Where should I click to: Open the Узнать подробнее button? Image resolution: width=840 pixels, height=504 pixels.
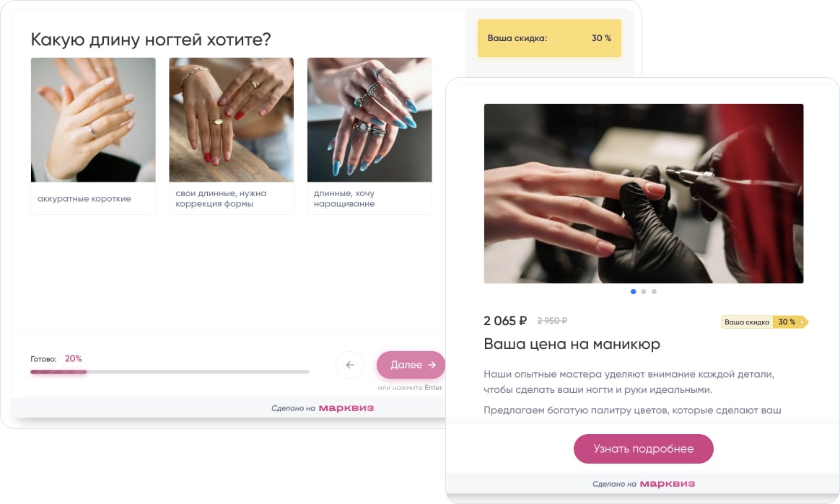[x=644, y=449]
